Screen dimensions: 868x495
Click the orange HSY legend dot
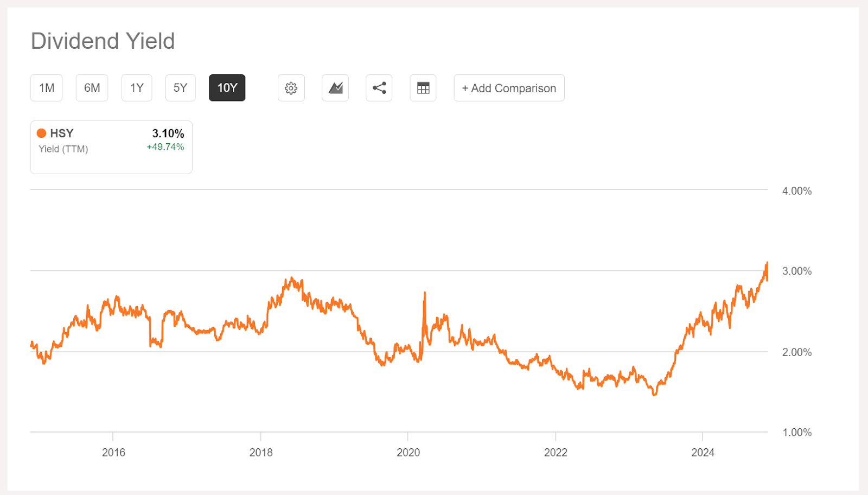42,133
